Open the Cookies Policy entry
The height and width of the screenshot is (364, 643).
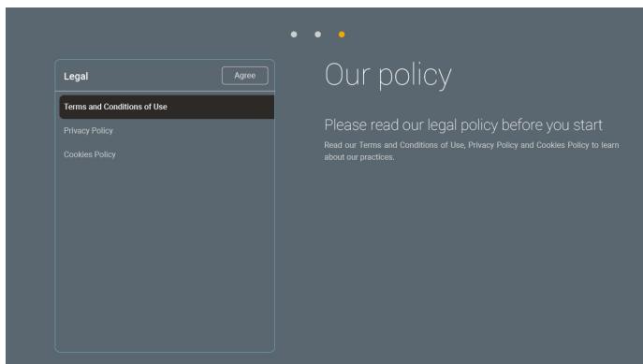click(90, 154)
